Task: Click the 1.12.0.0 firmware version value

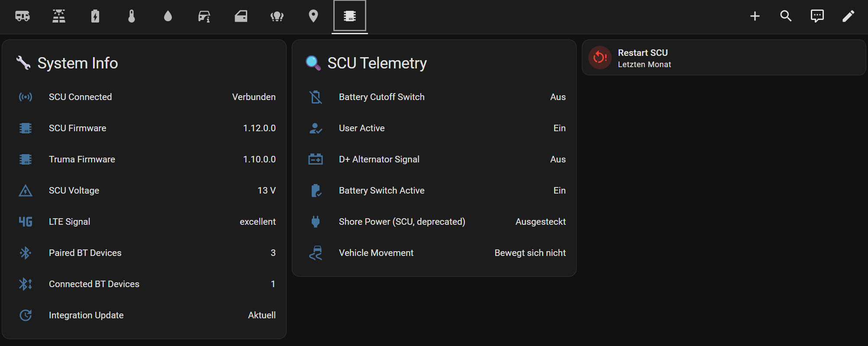Action: [259, 128]
